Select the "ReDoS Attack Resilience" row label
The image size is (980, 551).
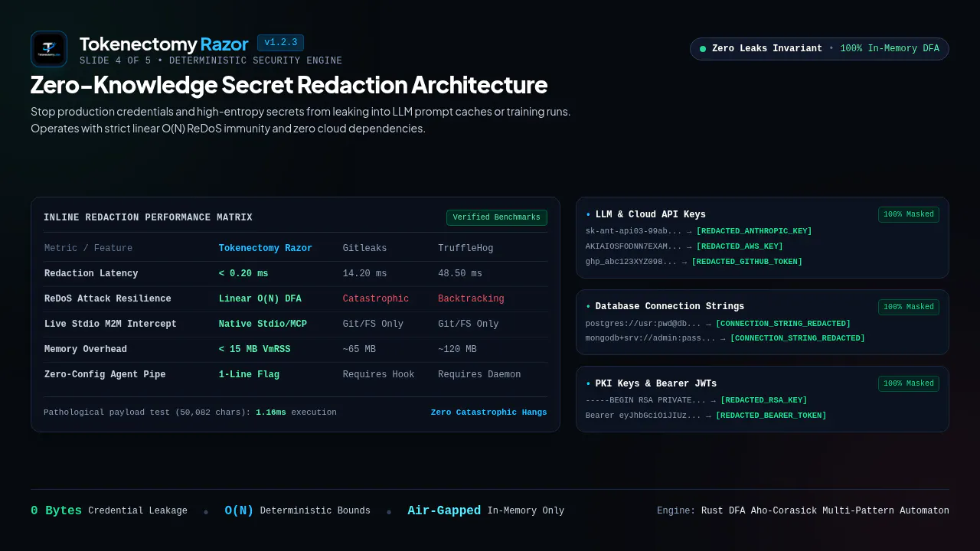pyautogui.click(x=108, y=298)
